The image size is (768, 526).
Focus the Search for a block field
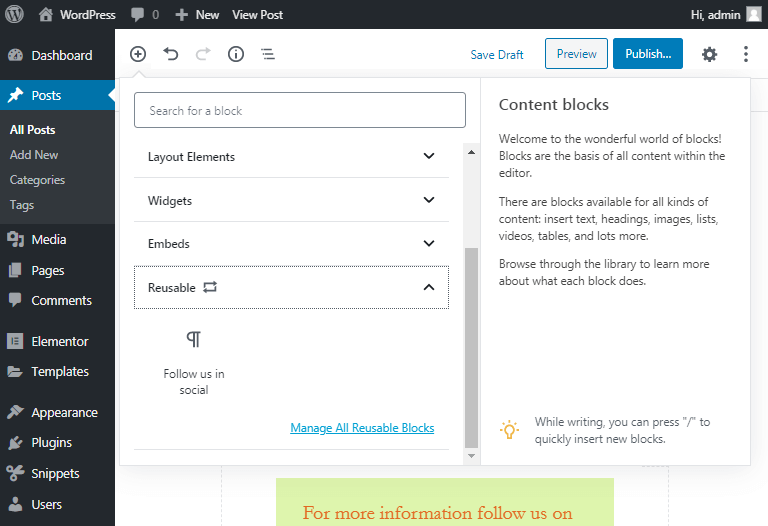(x=300, y=110)
